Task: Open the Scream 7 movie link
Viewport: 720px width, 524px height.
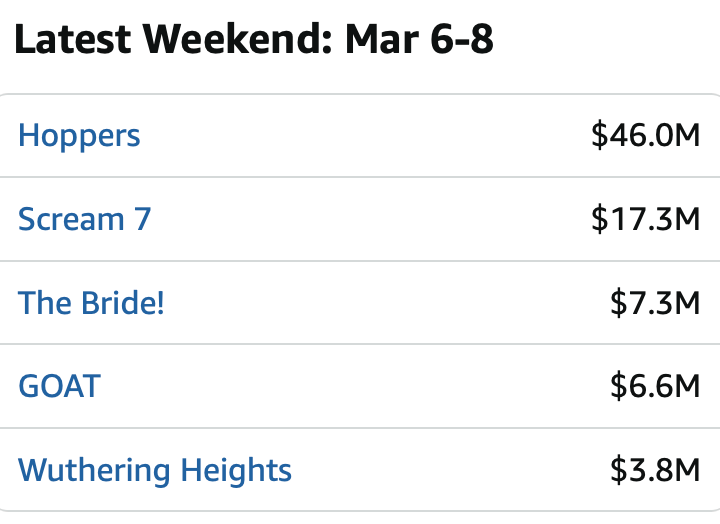Action: pyautogui.click(x=84, y=219)
